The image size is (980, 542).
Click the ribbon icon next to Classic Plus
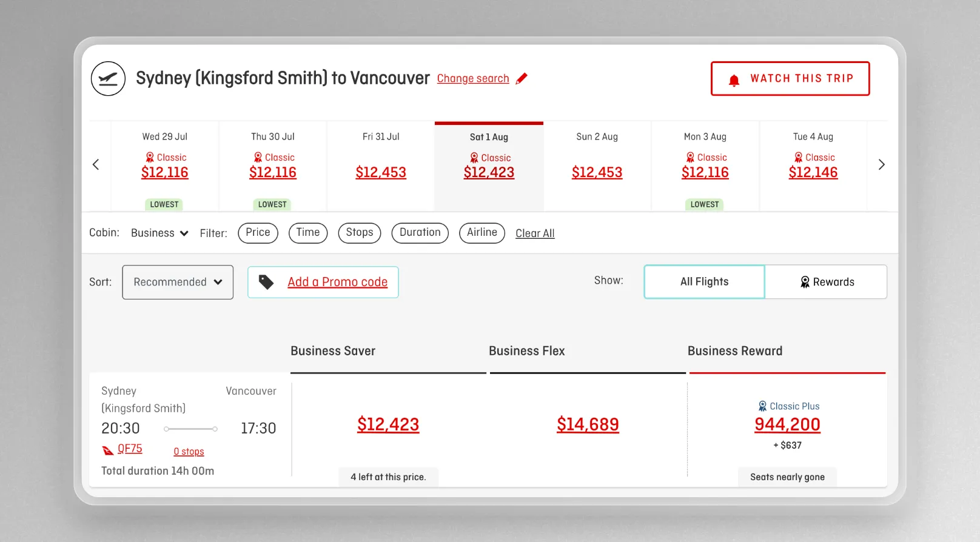762,406
